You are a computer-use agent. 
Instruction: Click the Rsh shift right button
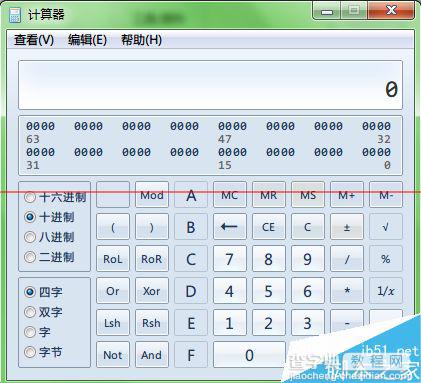(x=152, y=323)
